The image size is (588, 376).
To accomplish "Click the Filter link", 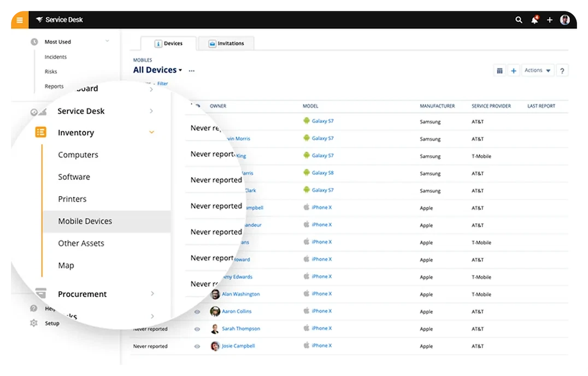I will (x=162, y=84).
